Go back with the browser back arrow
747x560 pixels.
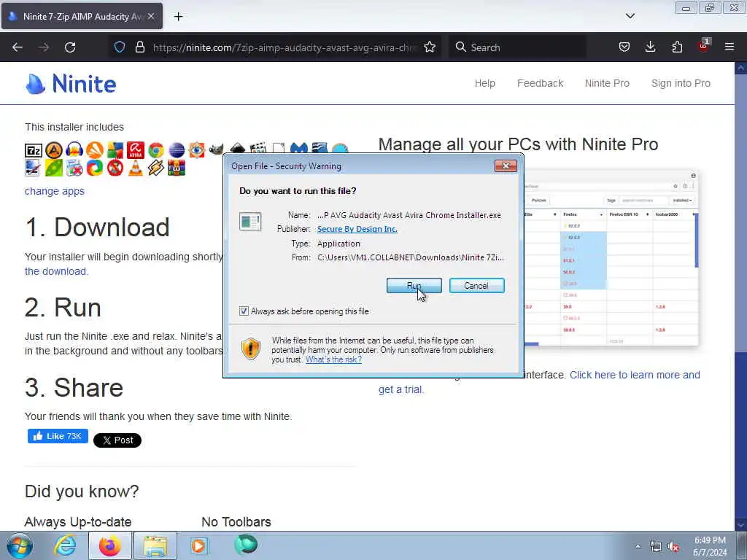[18, 47]
